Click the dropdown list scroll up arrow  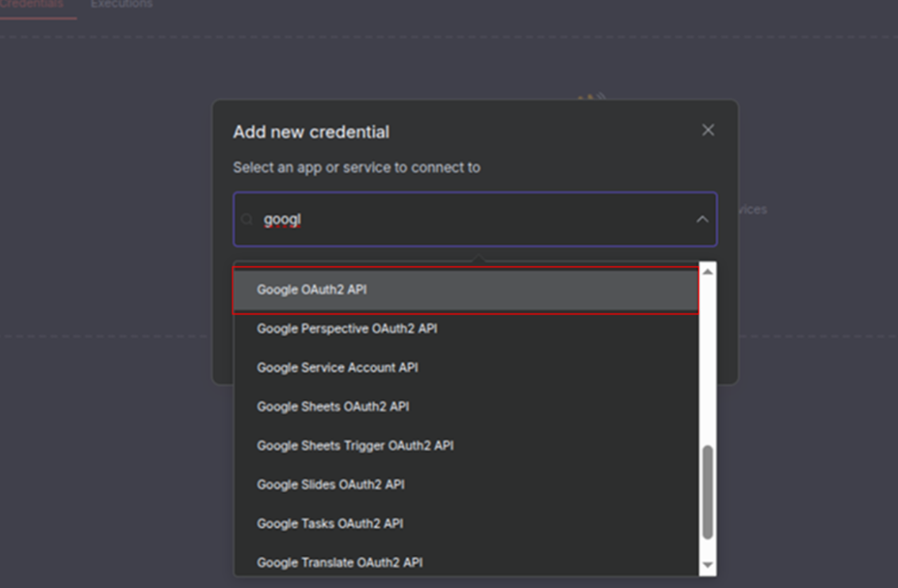(708, 272)
